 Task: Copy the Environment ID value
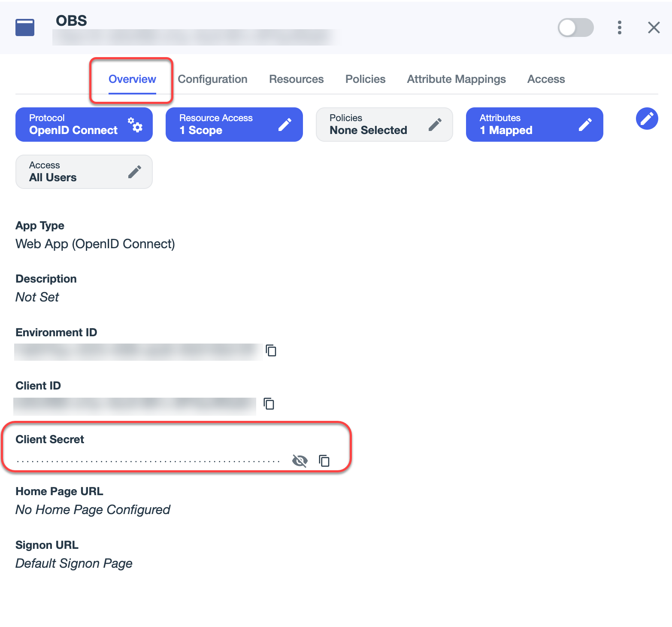coord(271,350)
